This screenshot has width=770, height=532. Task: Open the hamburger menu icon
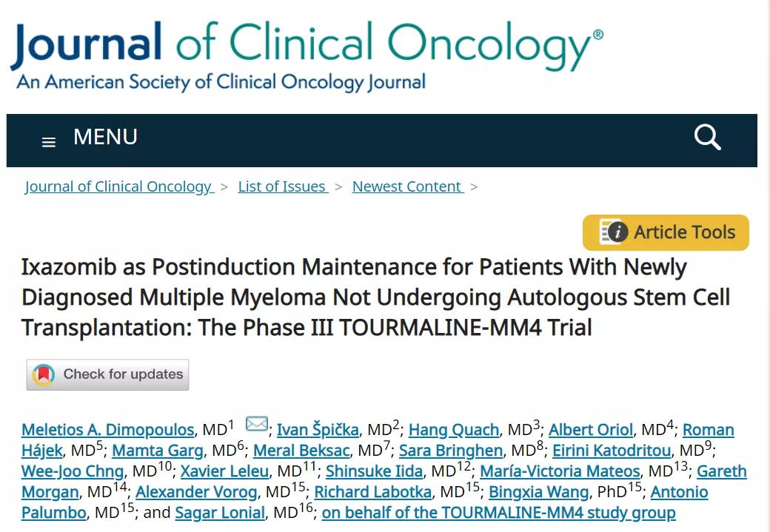click(x=49, y=142)
